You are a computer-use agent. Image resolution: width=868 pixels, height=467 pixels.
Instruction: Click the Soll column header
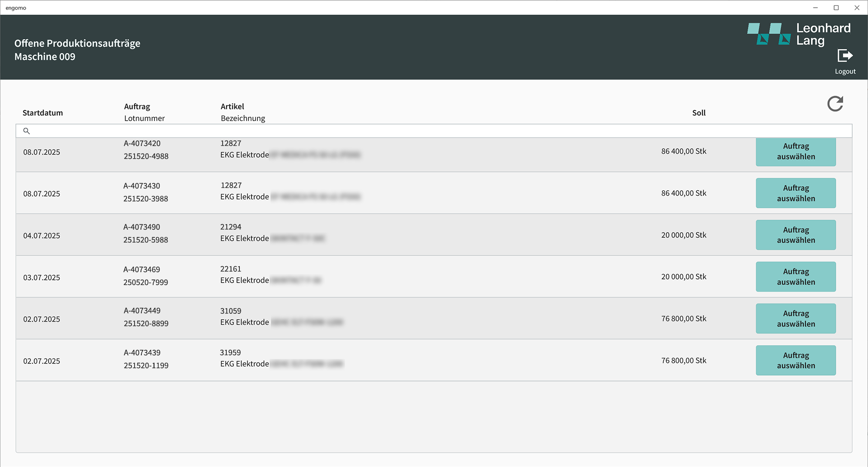tap(698, 113)
